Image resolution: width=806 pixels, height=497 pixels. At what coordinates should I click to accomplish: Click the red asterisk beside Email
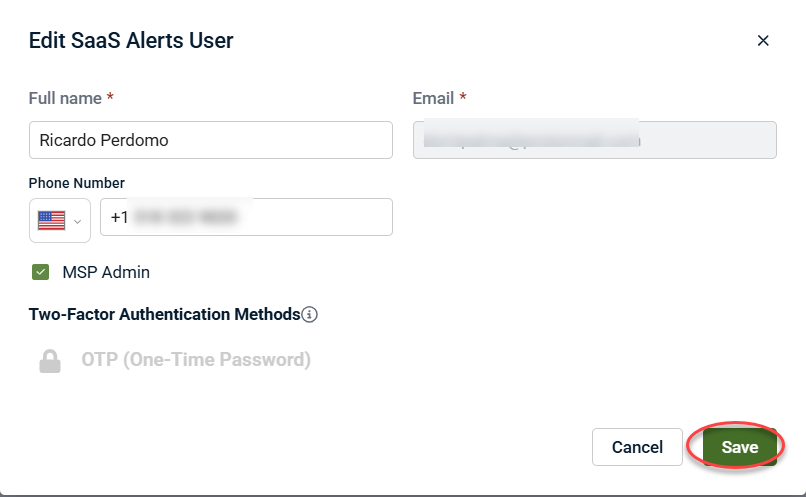click(x=464, y=98)
